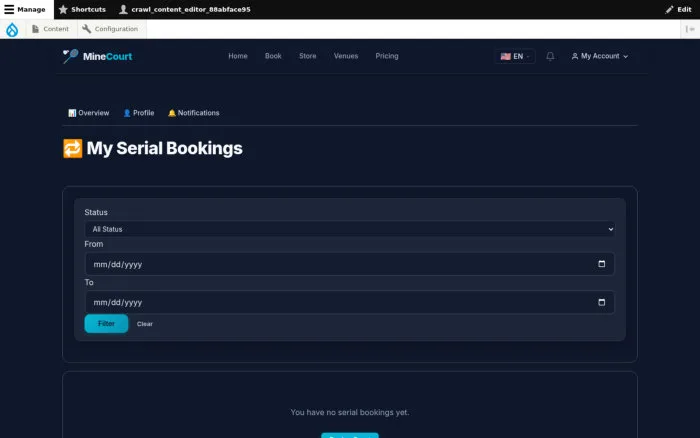Click the MineCourt logo

click(97, 56)
